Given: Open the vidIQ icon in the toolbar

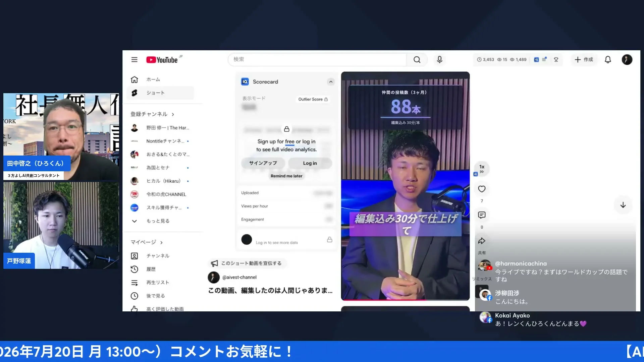Looking at the screenshot, I should (x=536, y=60).
